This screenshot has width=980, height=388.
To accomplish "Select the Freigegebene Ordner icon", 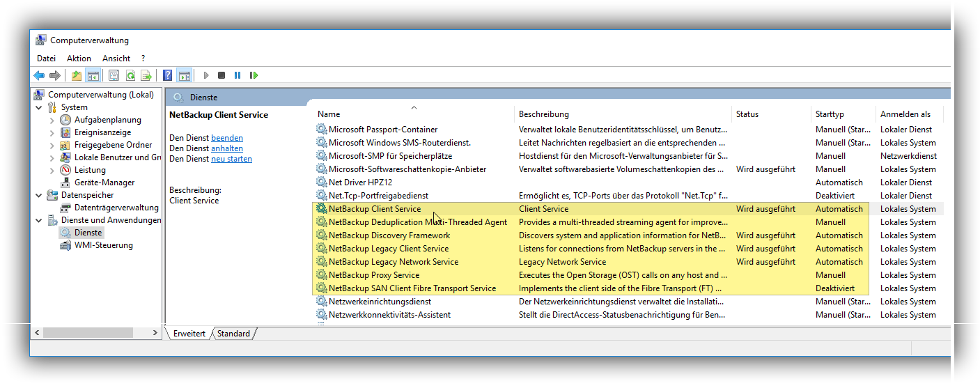I will point(65,145).
